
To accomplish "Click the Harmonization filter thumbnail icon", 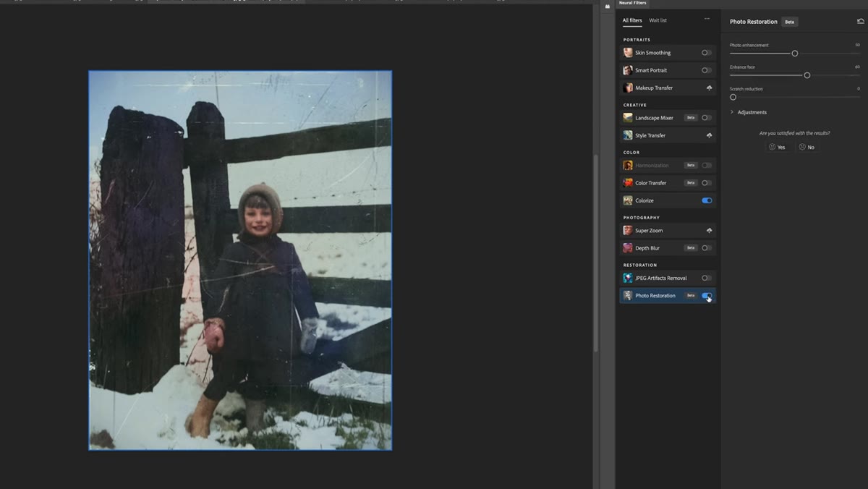I will [628, 166].
